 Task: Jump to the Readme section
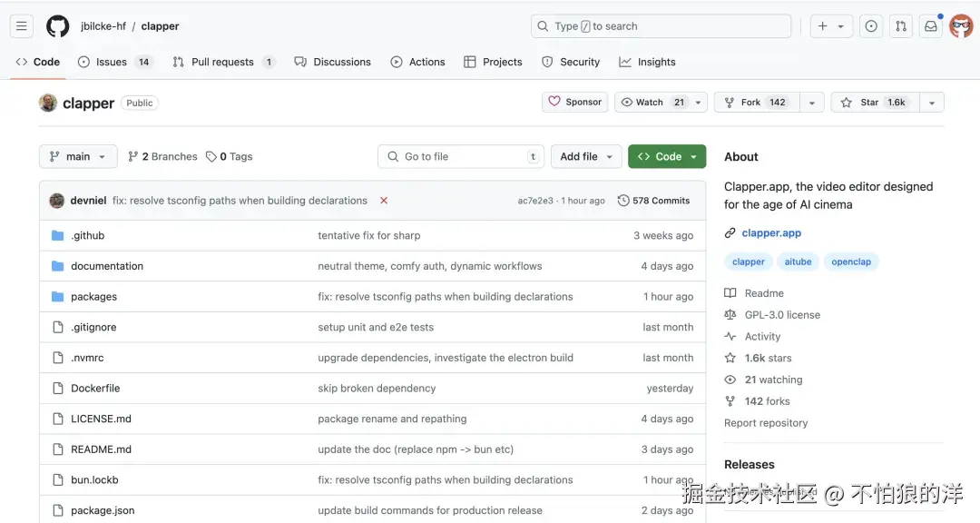(x=754, y=292)
